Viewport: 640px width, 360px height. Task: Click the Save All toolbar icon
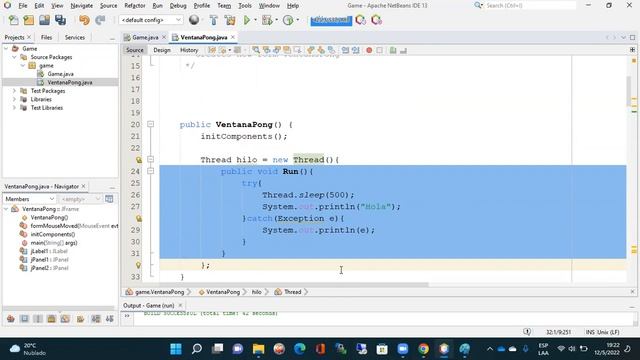(x=60, y=20)
